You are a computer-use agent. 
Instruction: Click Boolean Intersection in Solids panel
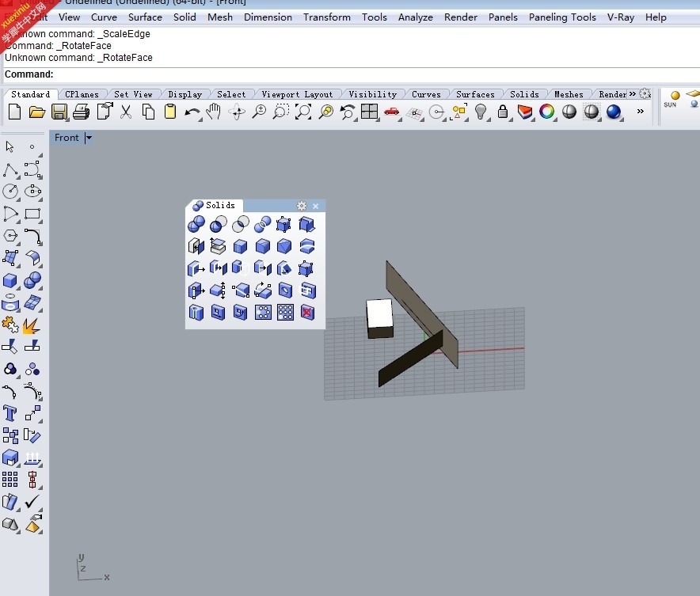click(x=240, y=224)
